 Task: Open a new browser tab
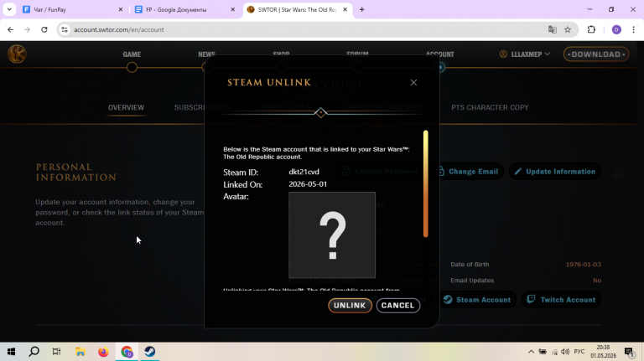coord(362,9)
